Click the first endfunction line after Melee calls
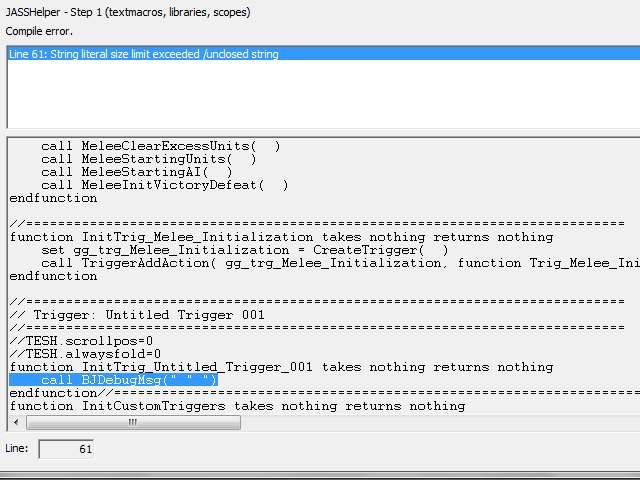 pyautogui.click(x=53, y=198)
